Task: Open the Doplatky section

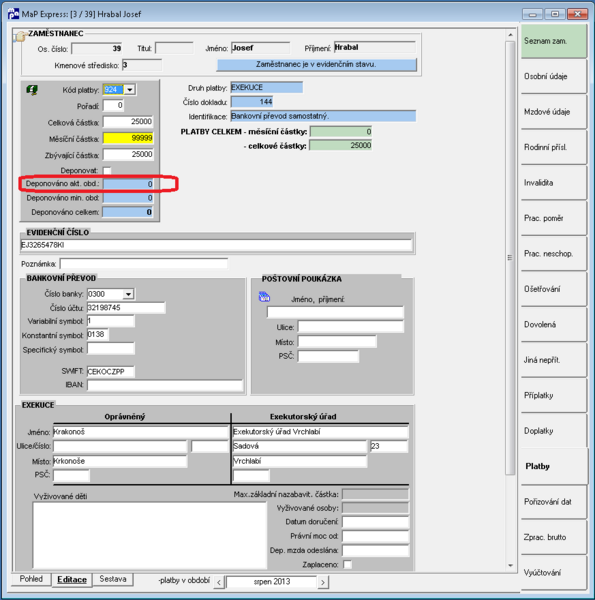Action: tap(553, 431)
